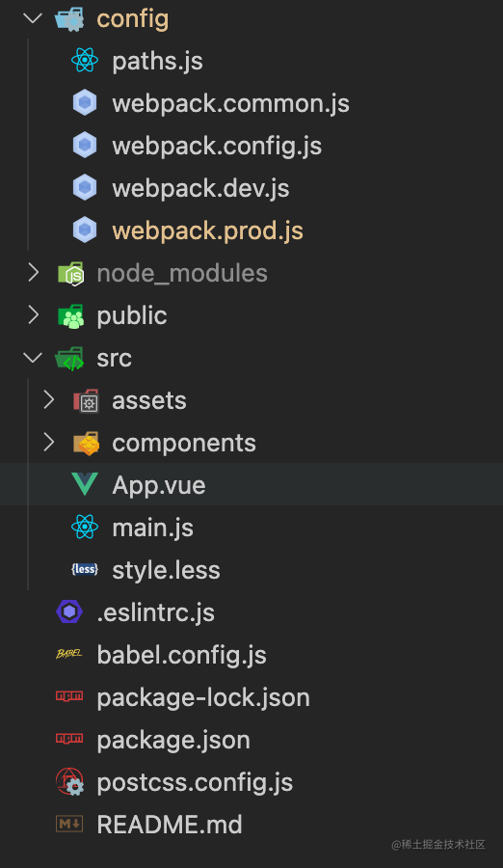Click the less icon beside style.less
This screenshot has height=868, width=503.
(85, 569)
